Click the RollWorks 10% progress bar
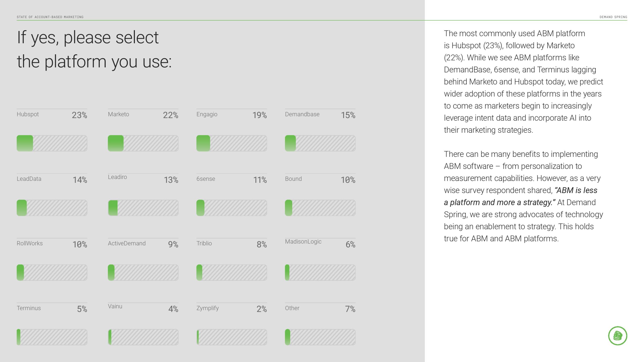644x362 pixels. 52,273
